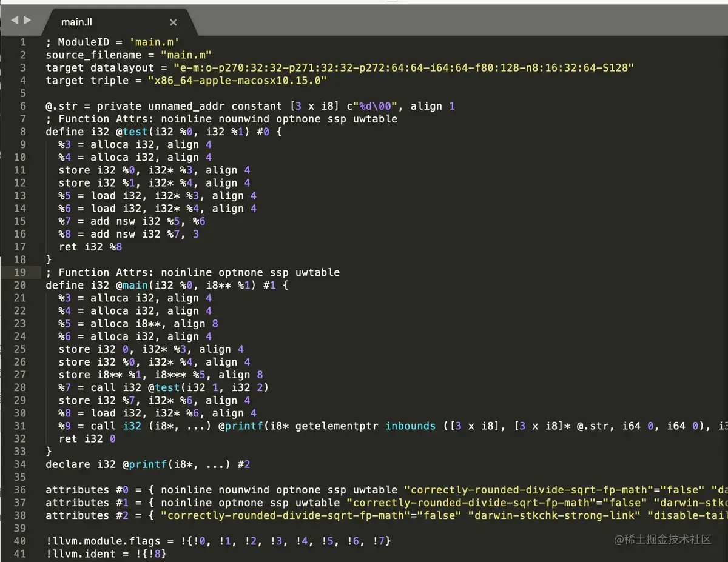This screenshot has width=728, height=562.
Task: Click the "%7 = call i32 @test" line
Action: [164, 387]
